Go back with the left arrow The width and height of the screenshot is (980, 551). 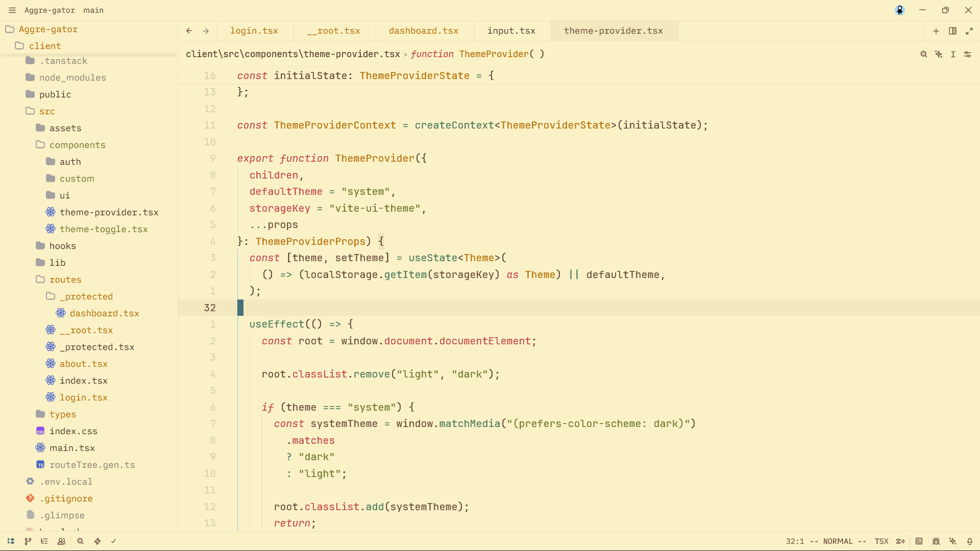(x=189, y=31)
